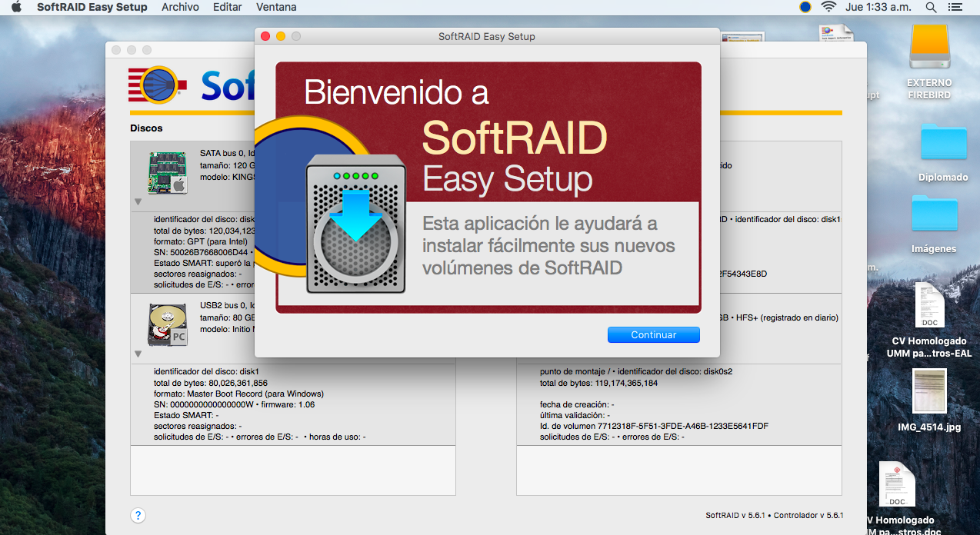Image resolution: width=980 pixels, height=535 pixels.
Task: Click the 'total de bytes: 80,026,361,856' line
Action: click(x=211, y=383)
